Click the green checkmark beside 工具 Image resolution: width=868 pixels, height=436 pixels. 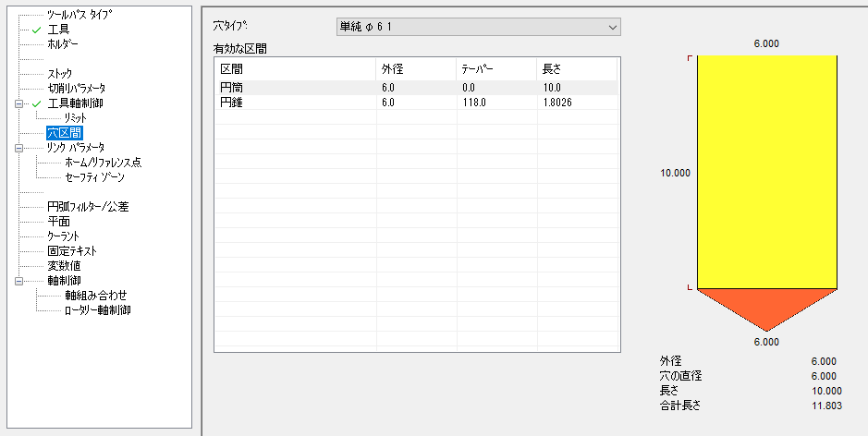coord(36,30)
